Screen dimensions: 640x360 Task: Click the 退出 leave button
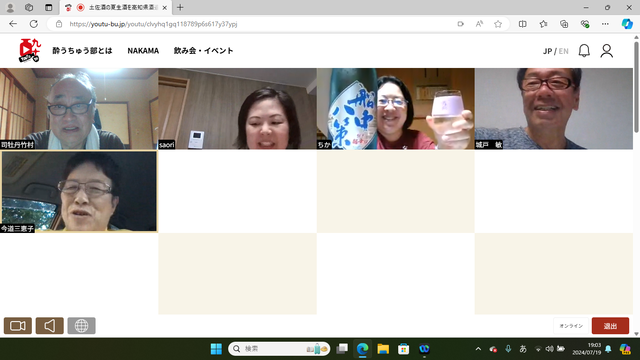[610, 326]
